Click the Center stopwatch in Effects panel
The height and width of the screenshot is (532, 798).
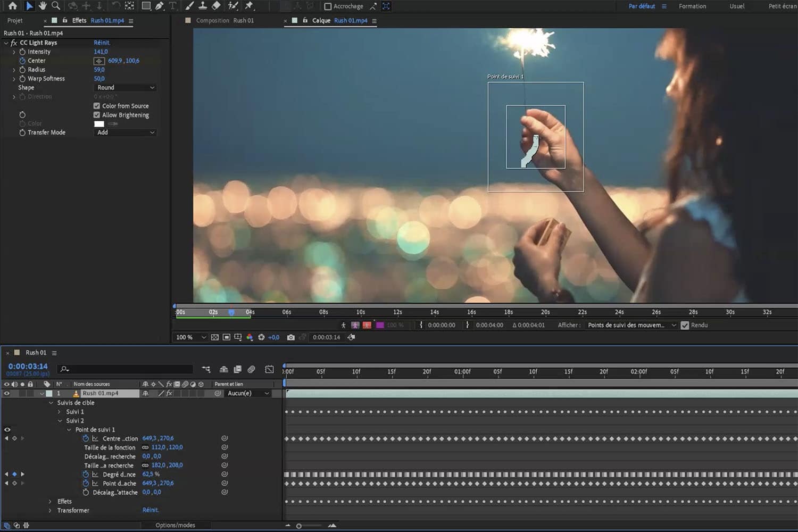point(22,61)
